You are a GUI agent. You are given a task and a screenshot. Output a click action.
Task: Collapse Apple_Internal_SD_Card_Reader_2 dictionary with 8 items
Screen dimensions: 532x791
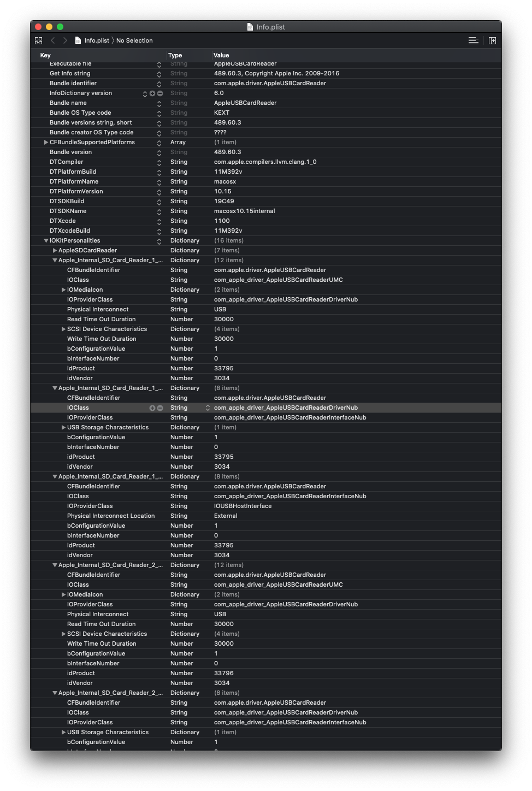55,693
